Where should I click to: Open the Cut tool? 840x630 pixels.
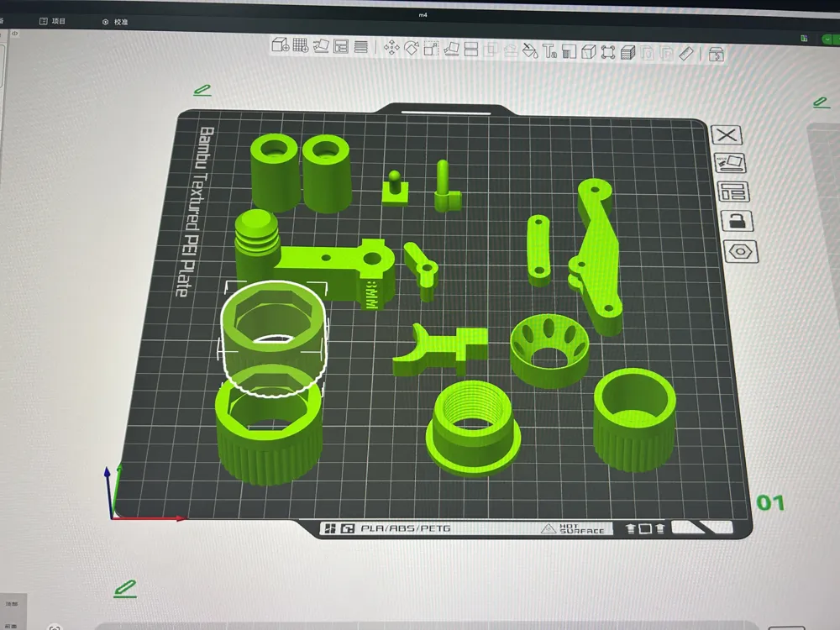(x=471, y=50)
